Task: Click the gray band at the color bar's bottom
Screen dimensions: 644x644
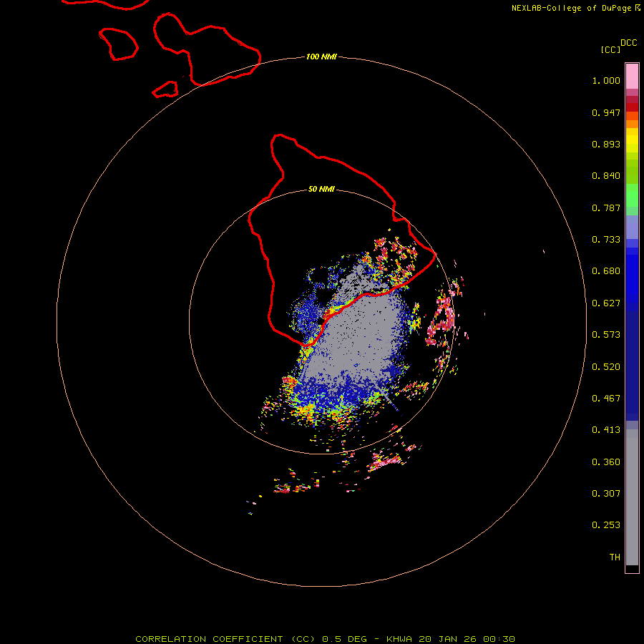Action: pyautogui.click(x=632, y=497)
